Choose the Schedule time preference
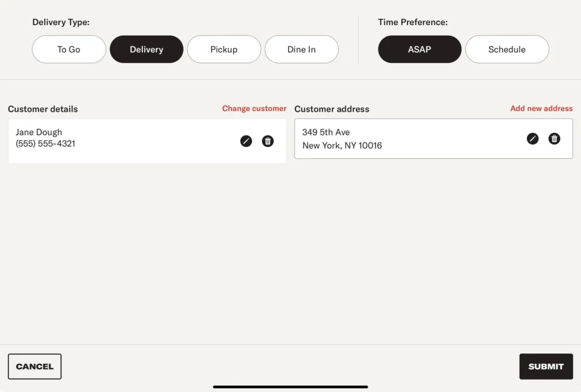The image size is (581, 392). [x=507, y=49]
